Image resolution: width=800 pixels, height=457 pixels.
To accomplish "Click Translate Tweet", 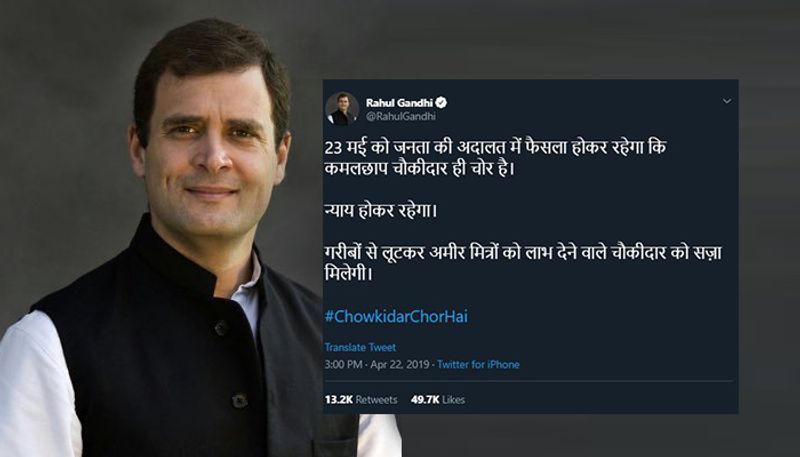I will 360,347.
